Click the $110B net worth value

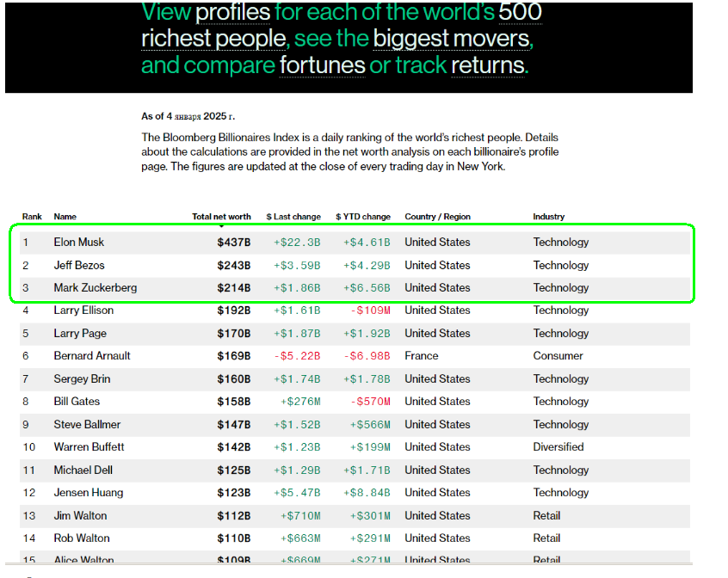234,538
